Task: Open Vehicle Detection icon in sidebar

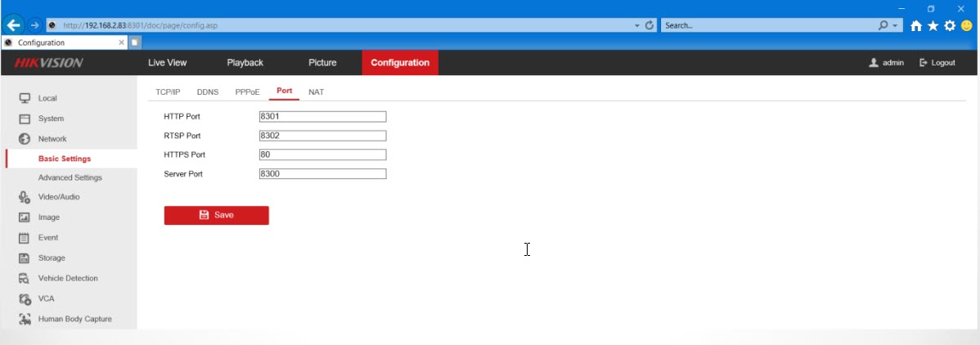Action: [x=25, y=279]
